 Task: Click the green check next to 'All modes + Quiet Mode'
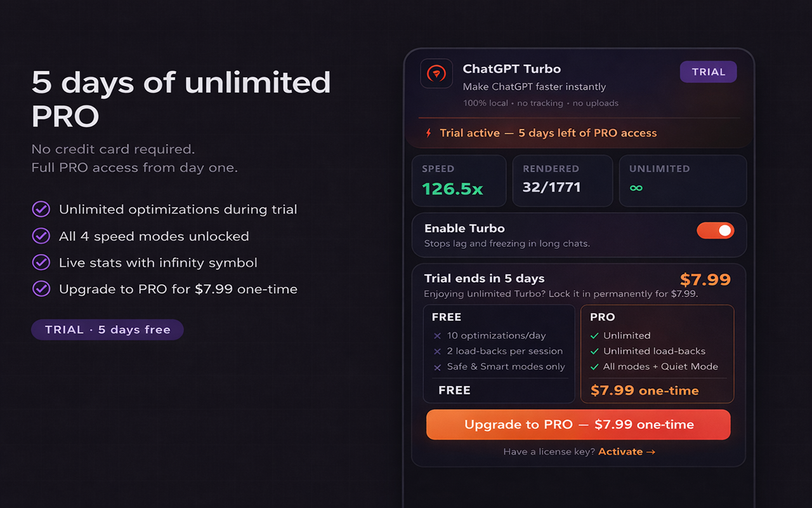595,366
